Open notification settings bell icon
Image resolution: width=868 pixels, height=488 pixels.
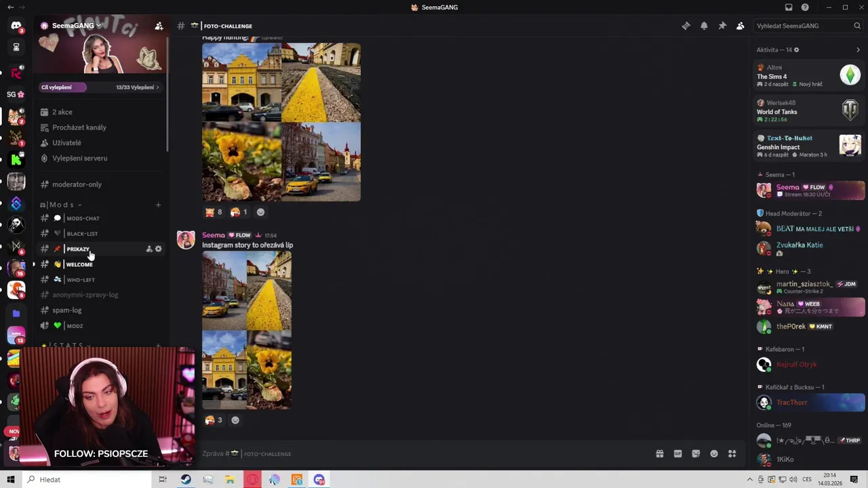704,26
